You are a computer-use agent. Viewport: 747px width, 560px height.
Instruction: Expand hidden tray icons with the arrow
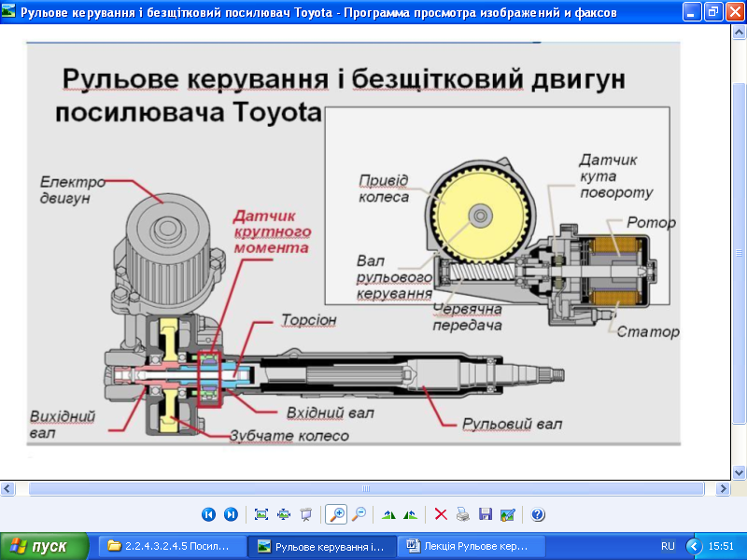[x=694, y=546]
